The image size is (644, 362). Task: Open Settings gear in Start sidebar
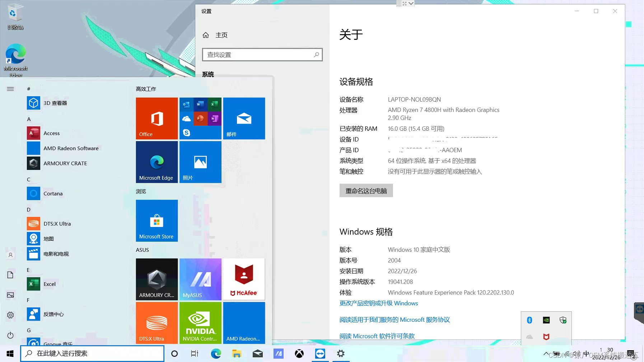click(x=10, y=315)
